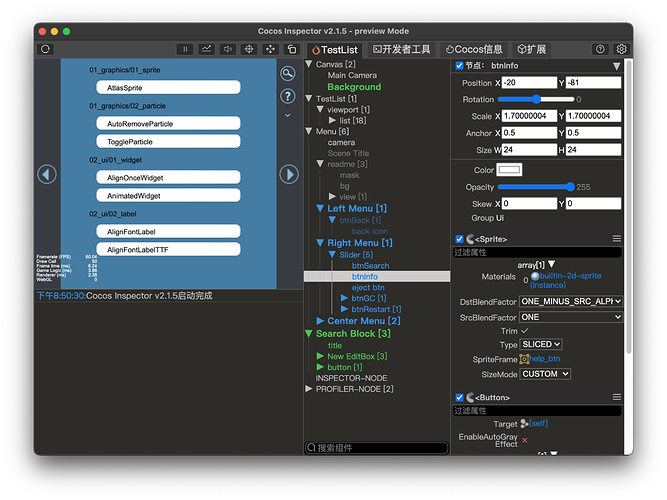Open the SizeMode CUSTOM dropdown
The image size is (667, 500).
[545, 374]
